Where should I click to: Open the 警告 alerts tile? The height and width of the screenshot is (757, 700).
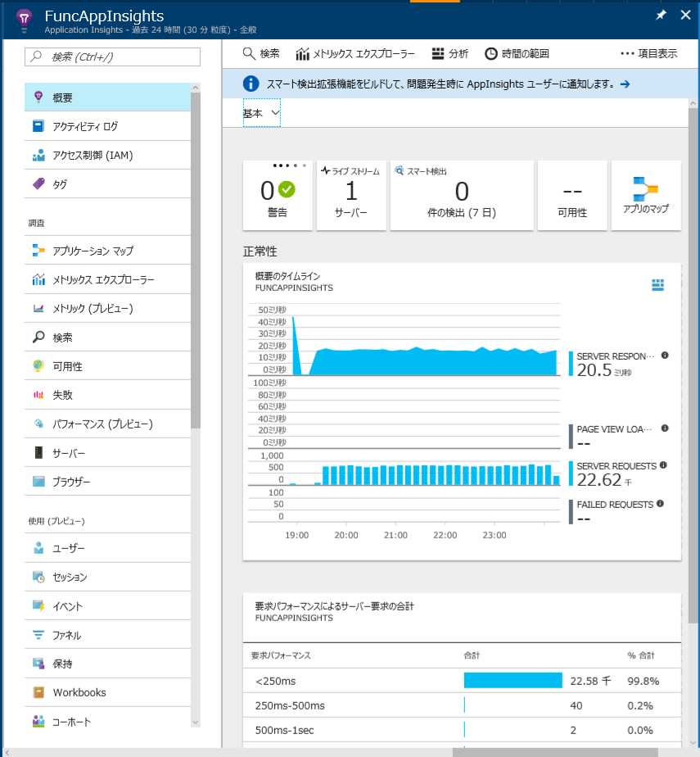tap(278, 196)
